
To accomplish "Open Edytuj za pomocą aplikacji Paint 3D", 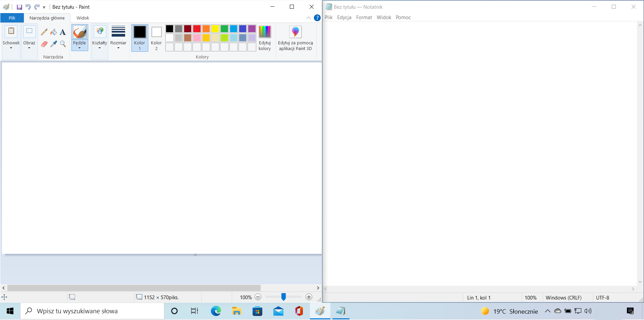I will 295,38.
